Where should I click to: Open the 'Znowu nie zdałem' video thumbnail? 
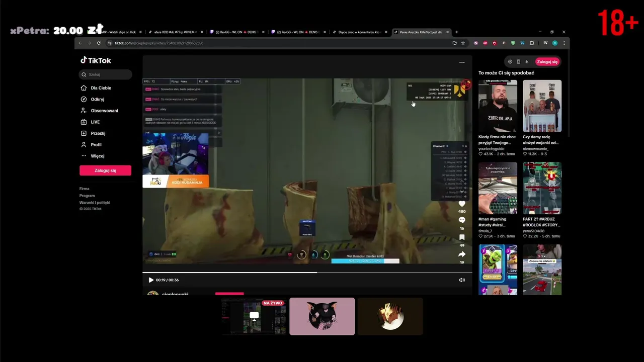tap(542, 269)
